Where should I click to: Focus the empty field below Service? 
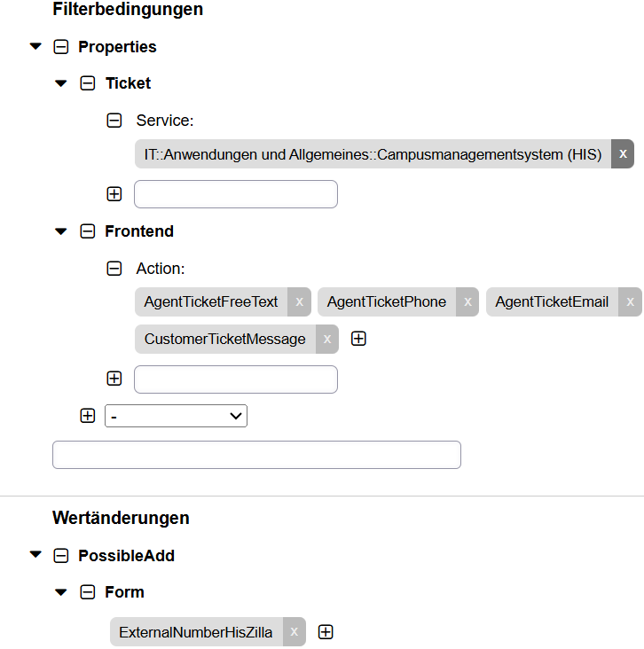click(x=236, y=194)
